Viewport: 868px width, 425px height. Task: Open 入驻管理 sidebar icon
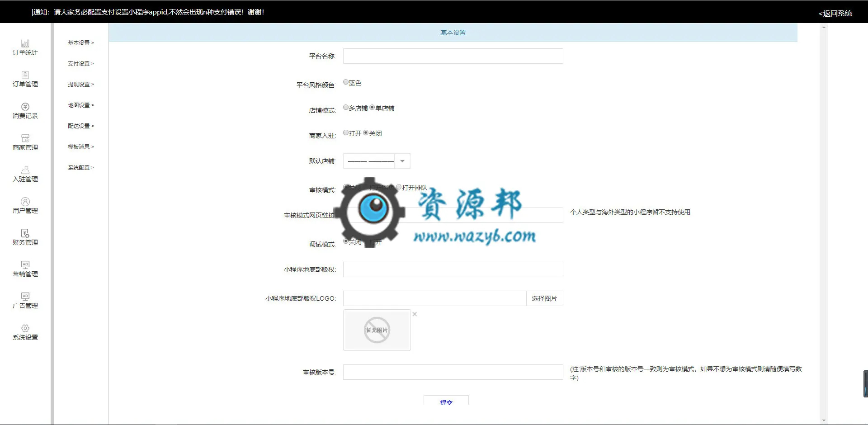pyautogui.click(x=25, y=170)
